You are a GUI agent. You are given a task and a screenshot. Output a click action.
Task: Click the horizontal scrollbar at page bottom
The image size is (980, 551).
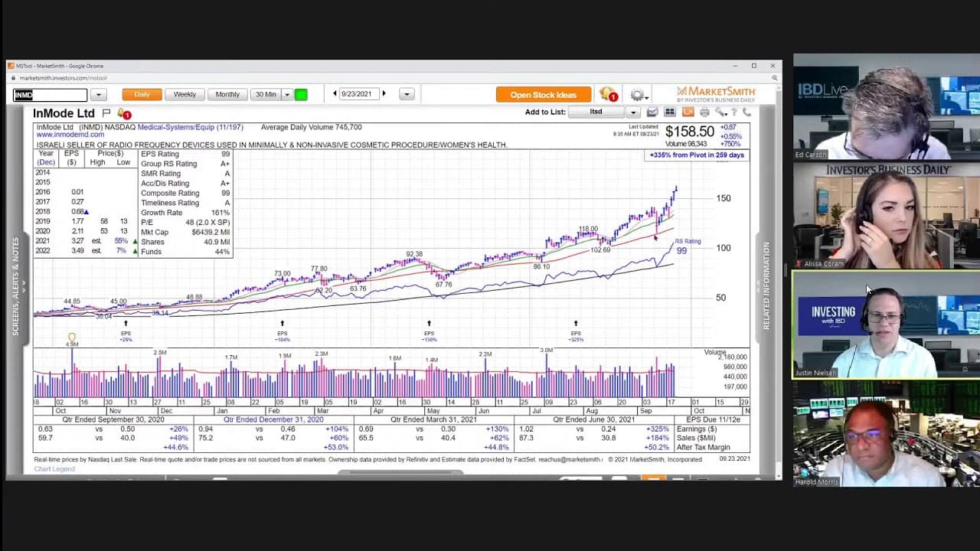coord(401,473)
